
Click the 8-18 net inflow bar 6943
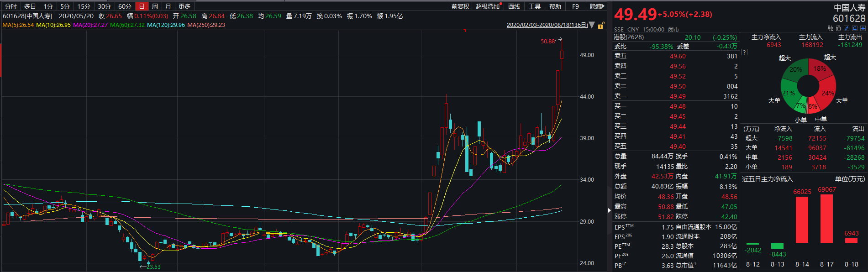(x=852, y=241)
